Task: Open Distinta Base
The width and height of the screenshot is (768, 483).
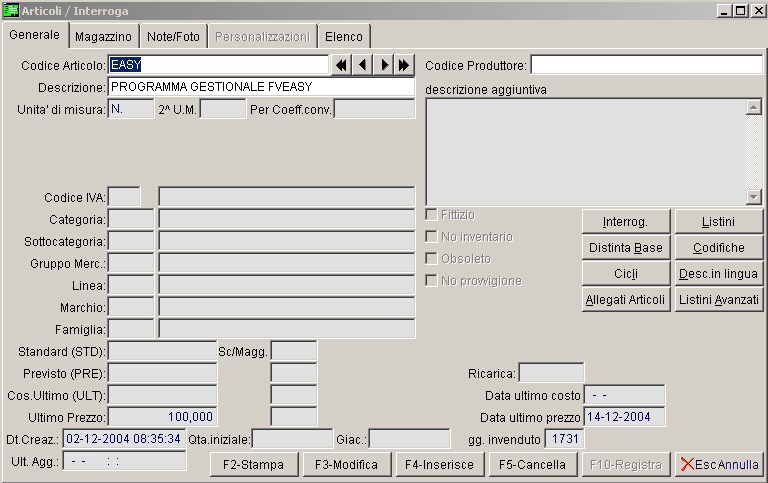Action: coord(625,248)
